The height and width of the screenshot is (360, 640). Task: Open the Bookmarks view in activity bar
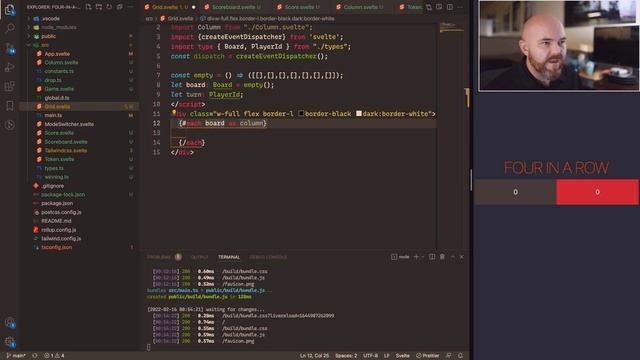tap(10, 106)
